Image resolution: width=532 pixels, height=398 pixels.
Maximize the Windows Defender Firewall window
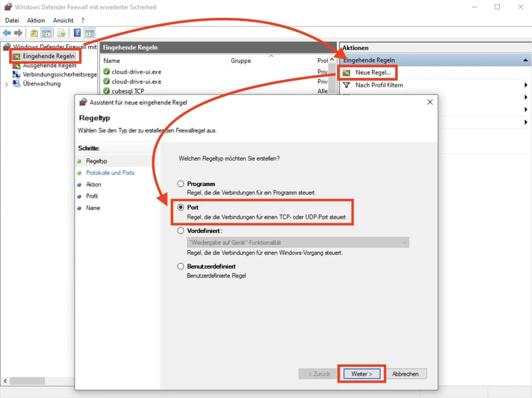pos(497,7)
